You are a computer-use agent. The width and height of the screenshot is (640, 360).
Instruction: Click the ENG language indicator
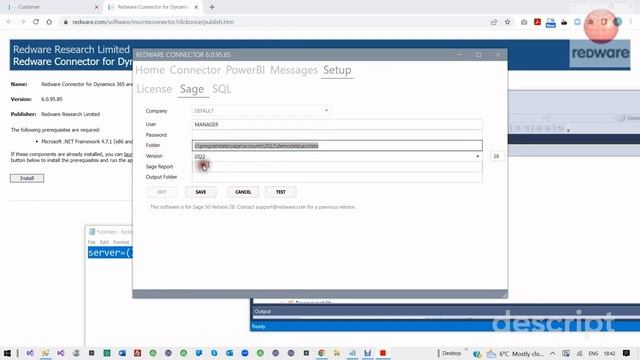pyautogui.click(x=593, y=353)
